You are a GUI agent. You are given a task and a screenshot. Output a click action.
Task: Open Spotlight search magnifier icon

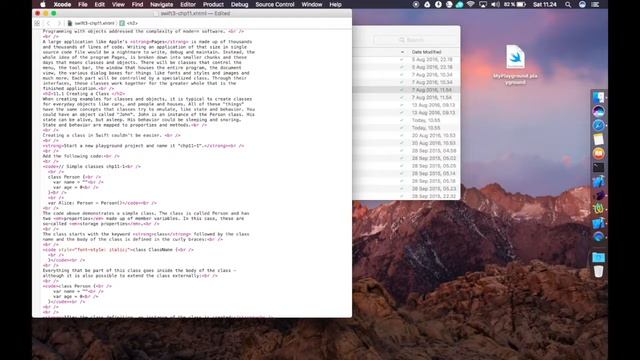click(x=568, y=4)
